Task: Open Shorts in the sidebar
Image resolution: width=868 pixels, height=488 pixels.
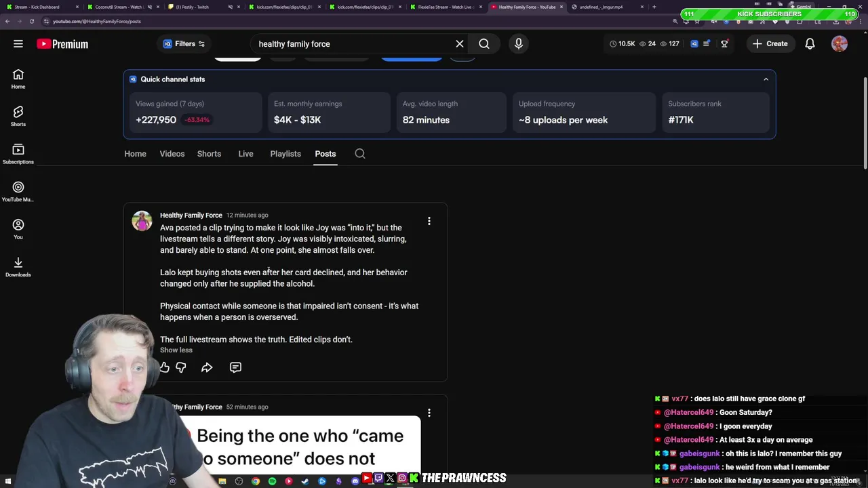Action: click(x=18, y=117)
